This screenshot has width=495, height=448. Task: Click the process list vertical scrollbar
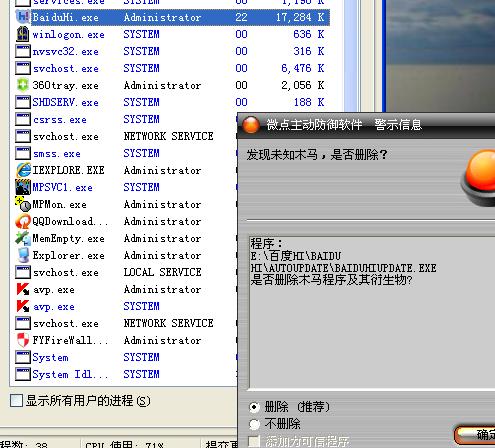tap(351, 56)
